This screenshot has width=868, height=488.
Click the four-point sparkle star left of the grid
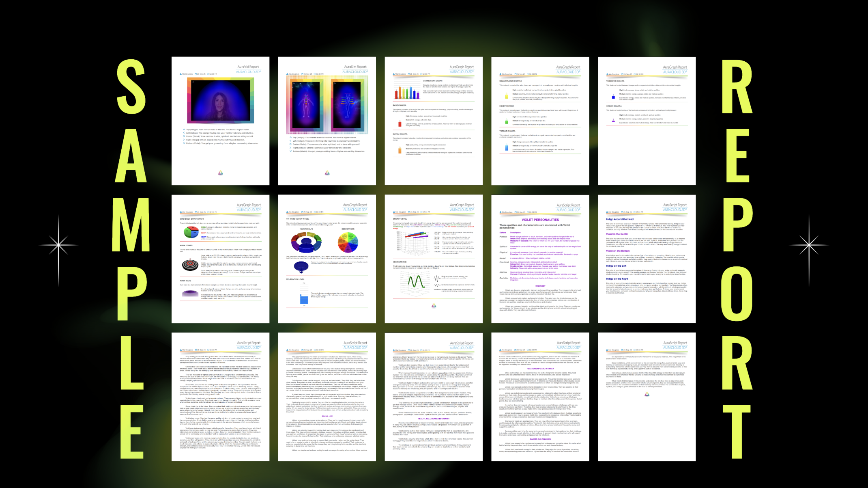tap(59, 245)
